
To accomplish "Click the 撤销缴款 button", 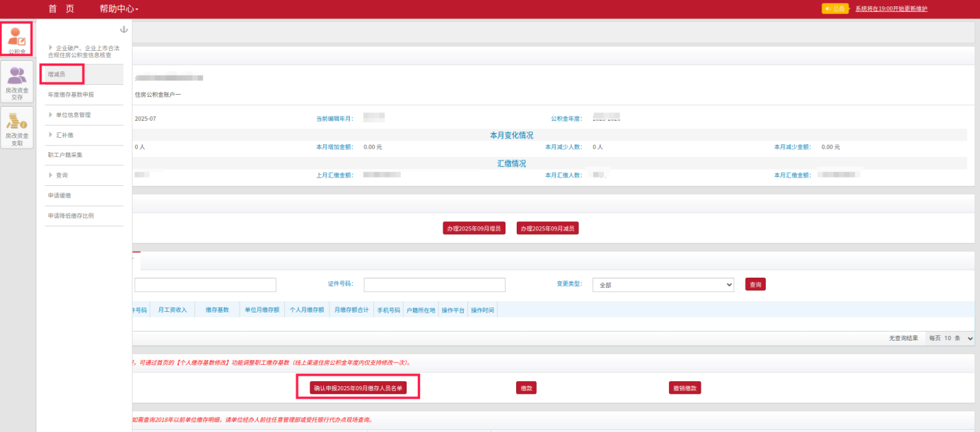I will click(x=684, y=388).
